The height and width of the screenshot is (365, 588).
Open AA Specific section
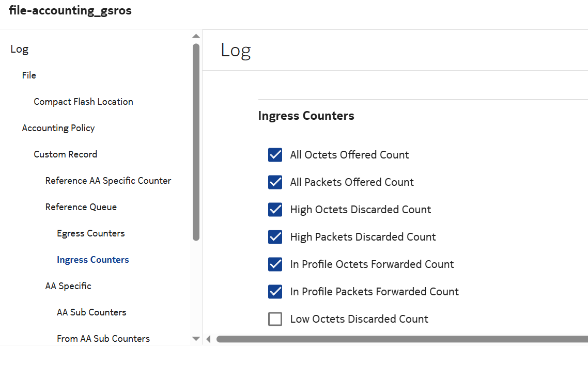point(68,286)
